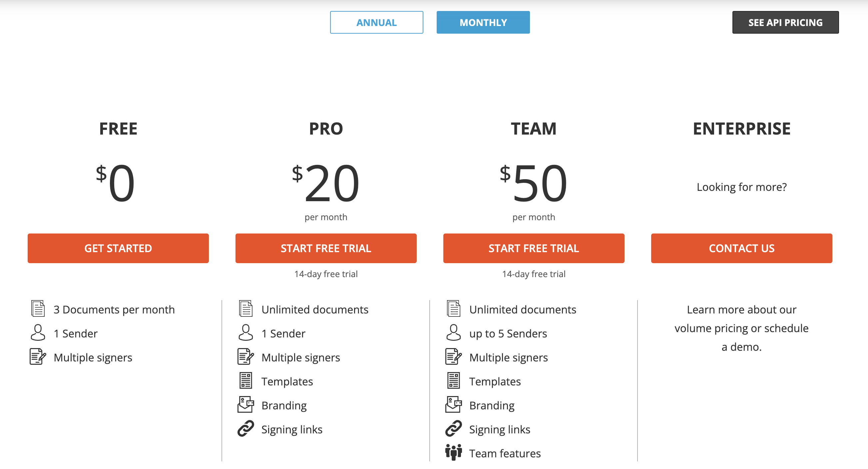Click the Branding icon in the Pro plan
Screen dimensions: 868x469
(x=245, y=404)
